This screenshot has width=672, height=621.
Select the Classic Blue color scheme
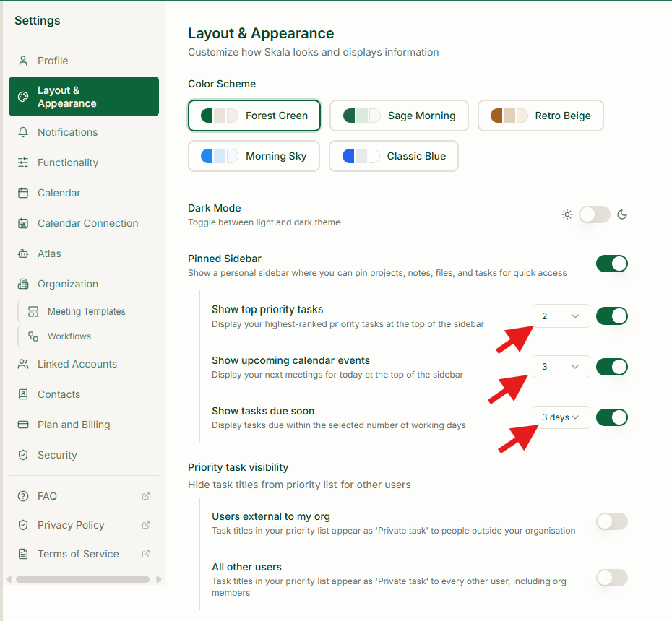click(x=393, y=156)
